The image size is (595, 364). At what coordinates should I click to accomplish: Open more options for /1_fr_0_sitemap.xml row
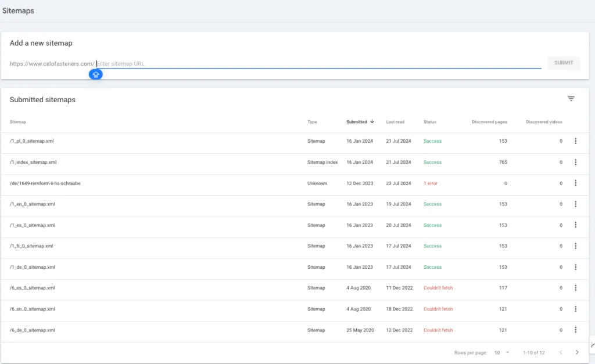click(x=575, y=246)
